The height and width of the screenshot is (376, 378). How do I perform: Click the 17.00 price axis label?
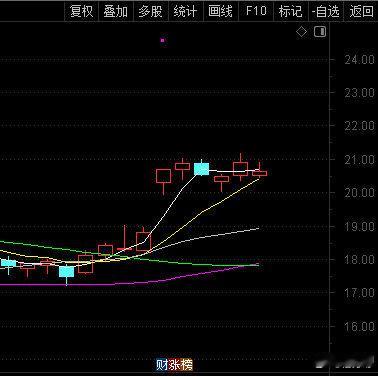click(359, 293)
